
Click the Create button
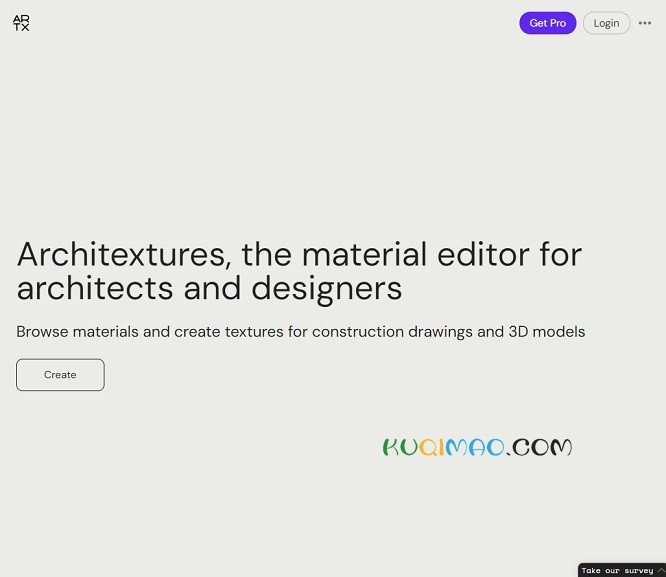point(60,375)
